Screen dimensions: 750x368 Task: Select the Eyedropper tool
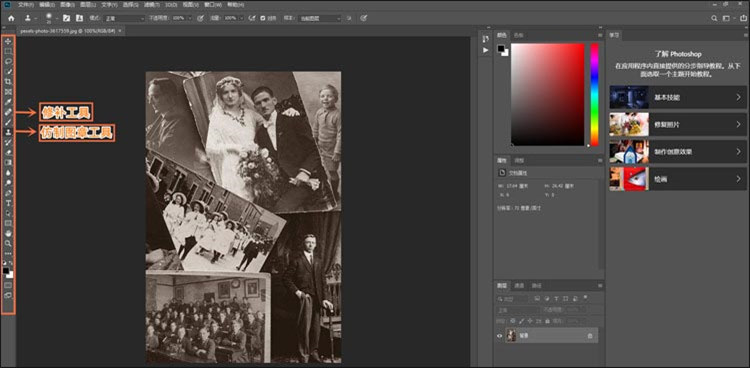pos(8,102)
